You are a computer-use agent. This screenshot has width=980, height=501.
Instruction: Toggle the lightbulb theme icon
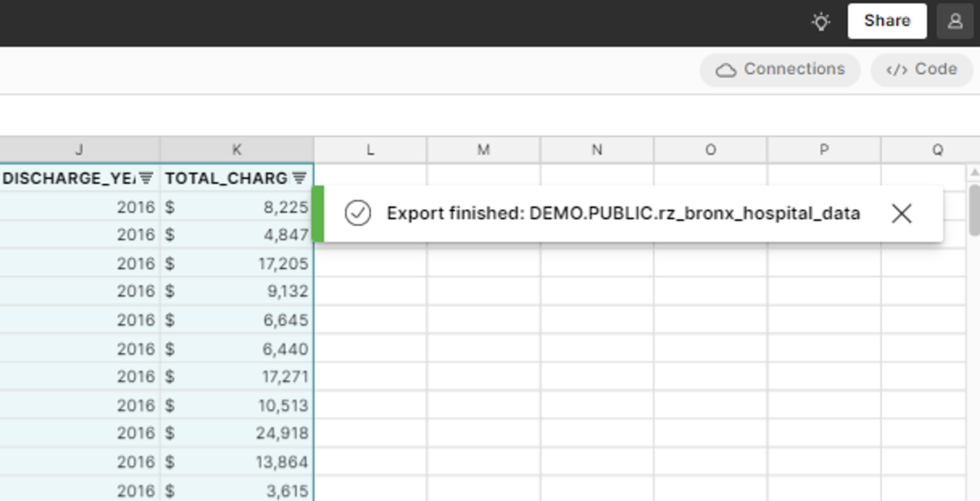(x=821, y=21)
